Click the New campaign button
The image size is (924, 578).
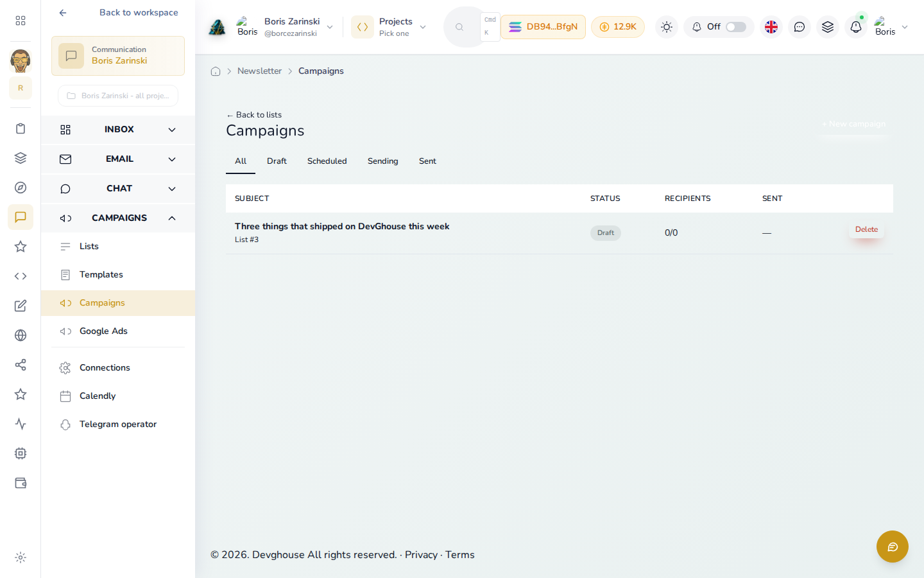click(853, 124)
